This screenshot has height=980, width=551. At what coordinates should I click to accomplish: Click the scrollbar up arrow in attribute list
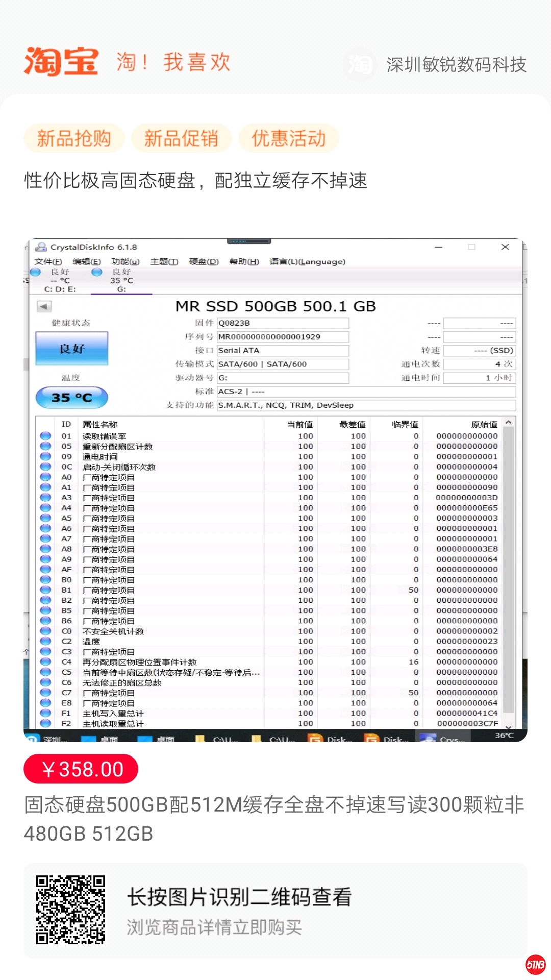click(x=508, y=423)
